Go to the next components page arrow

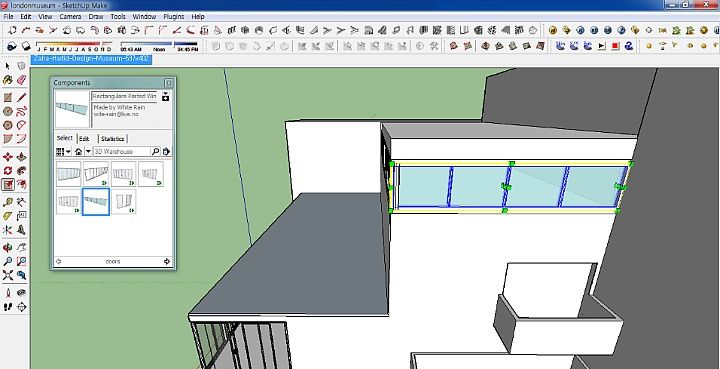(167, 262)
